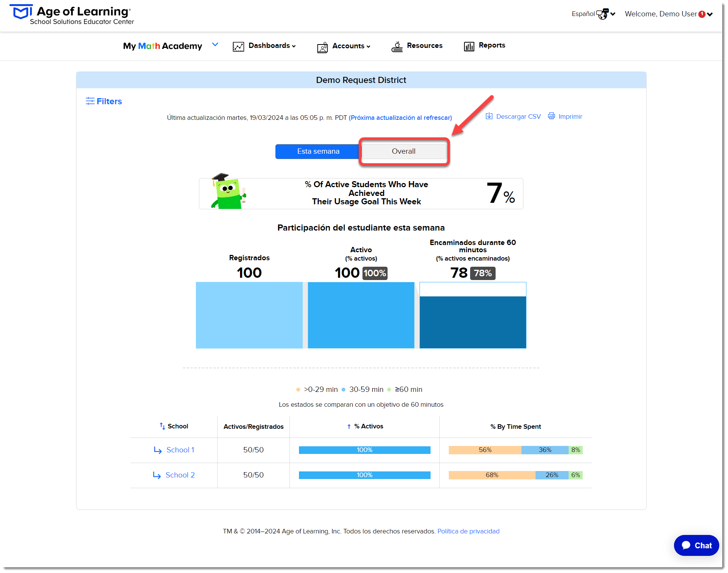Click the Filters slider icon
The height and width of the screenshot is (573, 728).
[x=90, y=101]
